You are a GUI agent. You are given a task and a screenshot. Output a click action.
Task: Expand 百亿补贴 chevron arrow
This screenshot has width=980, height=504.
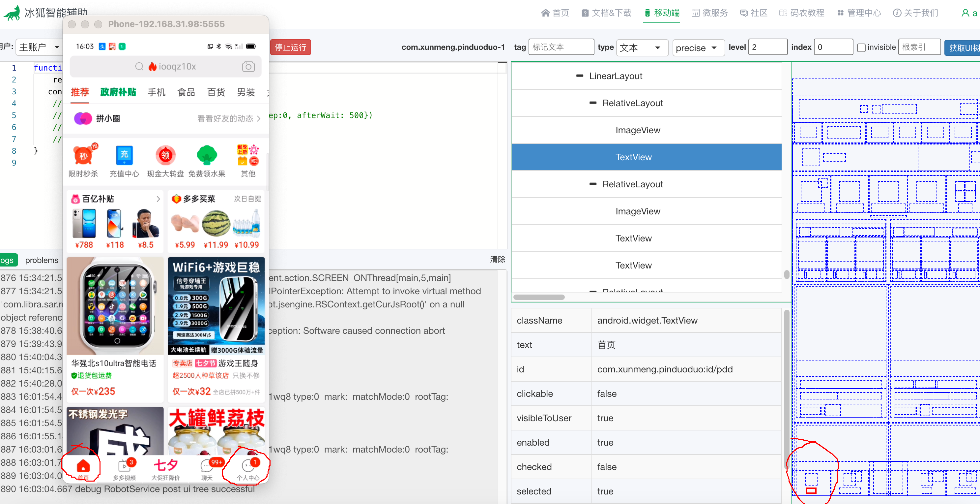(158, 199)
